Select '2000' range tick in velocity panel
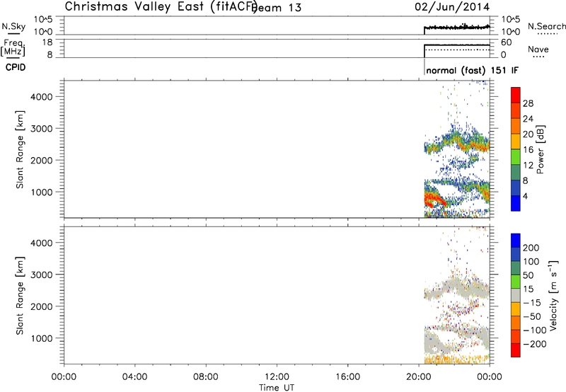Screen dimensions: 566x392 point(42,306)
